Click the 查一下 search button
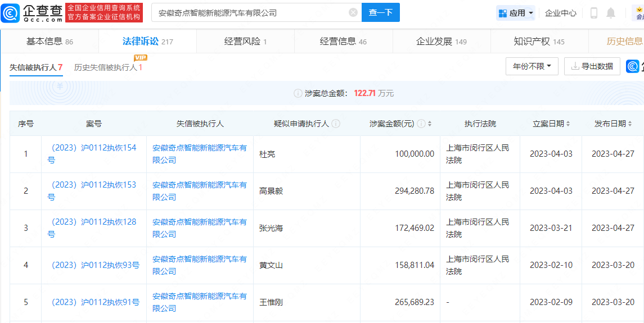The height and width of the screenshot is (323, 644). 381,13
